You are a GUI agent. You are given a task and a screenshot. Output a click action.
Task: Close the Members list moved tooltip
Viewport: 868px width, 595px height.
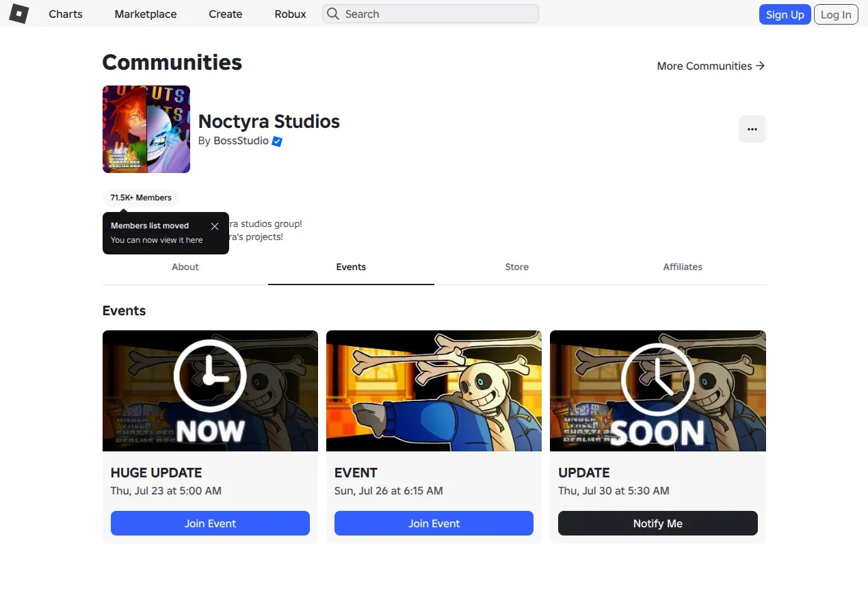(x=215, y=226)
